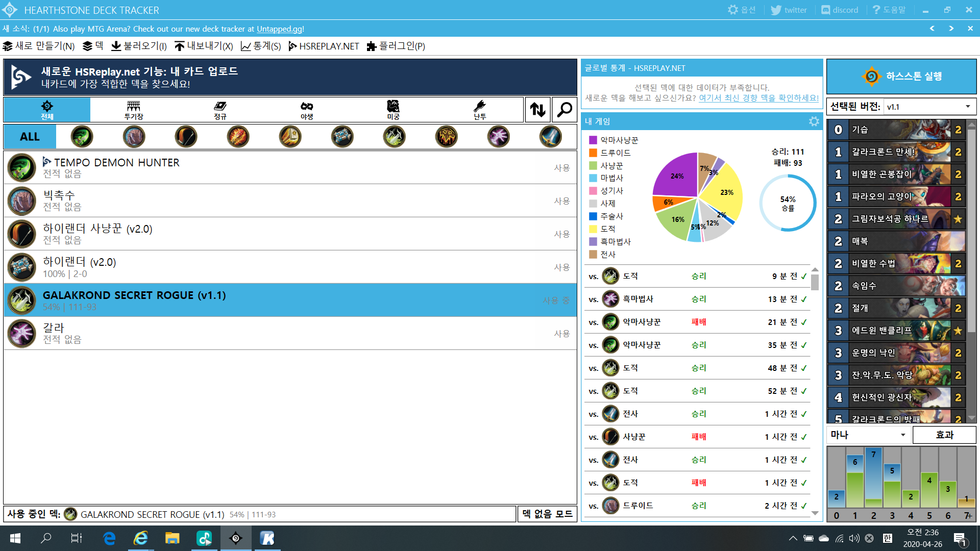980x551 pixels.
Task: Open Microsoft Edge from the taskbar
Action: coord(109,538)
